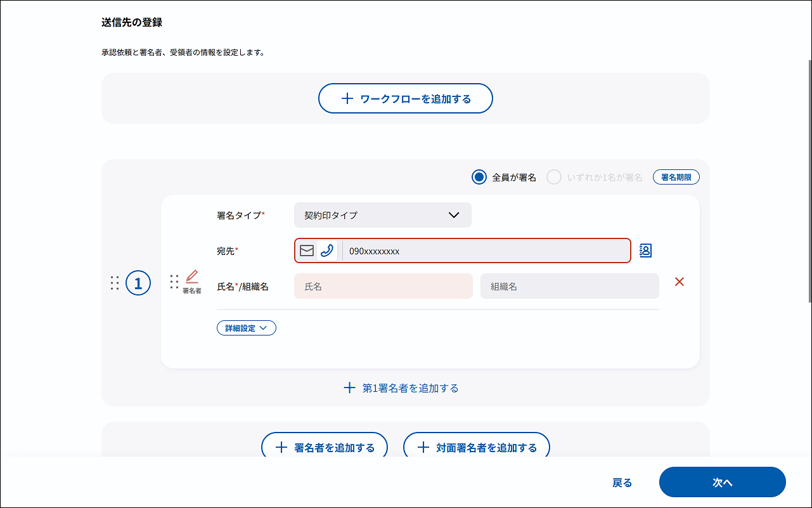Click the 組織名 input field
The image size is (812, 508).
tap(569, 286)
